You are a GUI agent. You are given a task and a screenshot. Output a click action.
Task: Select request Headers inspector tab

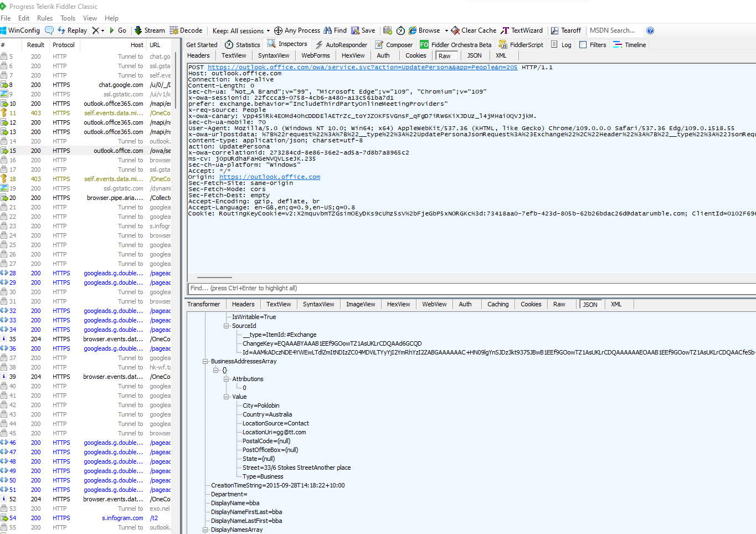coord(198,55)
